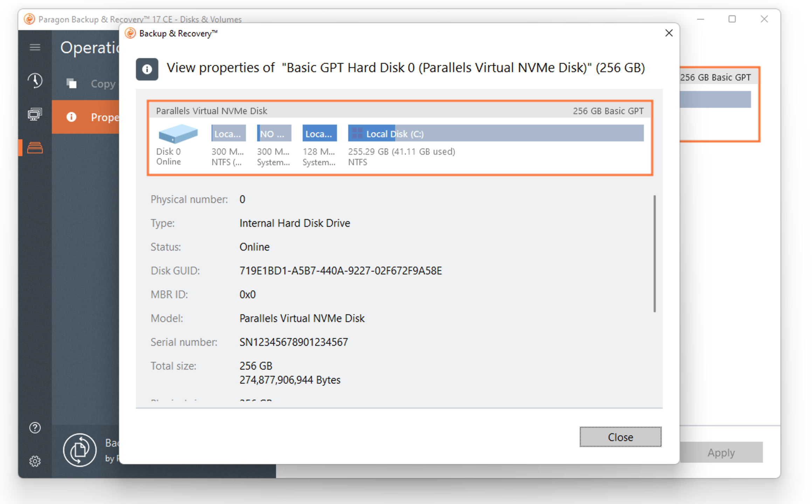Click the Disk 0 drive icon
Image resolution: width=812 pixels, height=504 pixels.
point(178,134)
